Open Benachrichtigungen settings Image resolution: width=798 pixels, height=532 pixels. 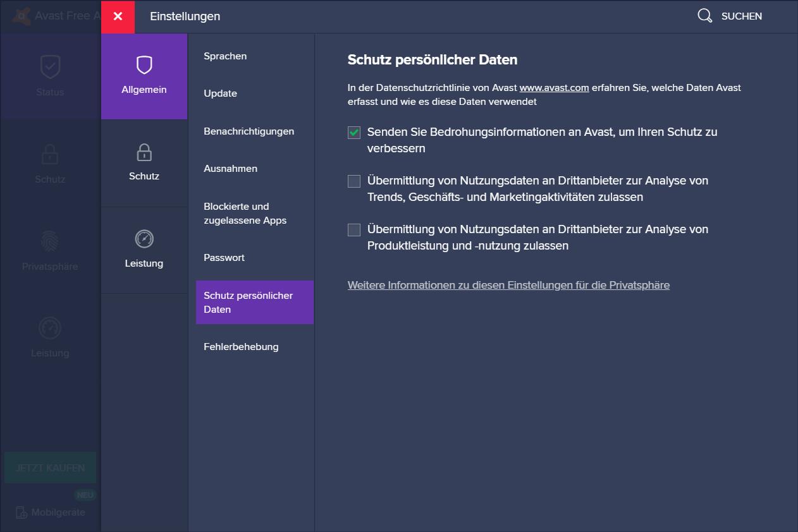[x=249, y=131]
